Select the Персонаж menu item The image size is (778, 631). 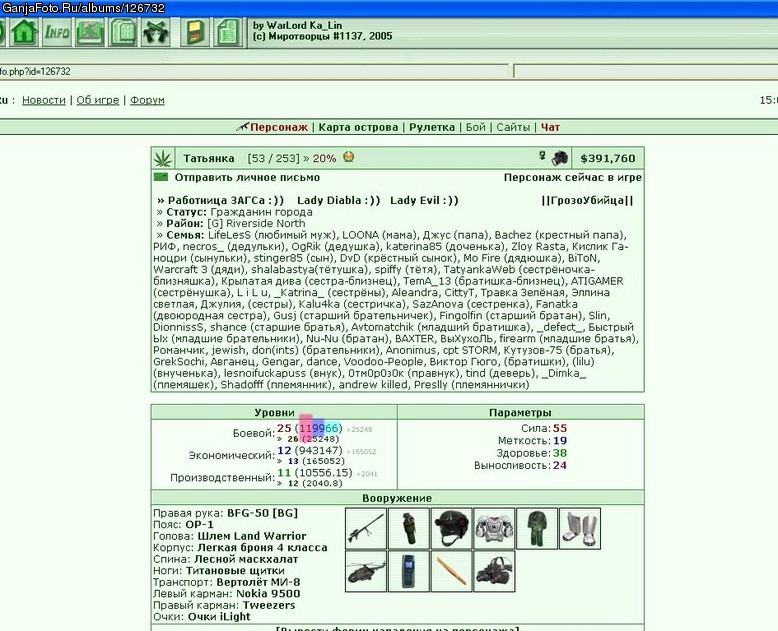click(x=279, y=127)
